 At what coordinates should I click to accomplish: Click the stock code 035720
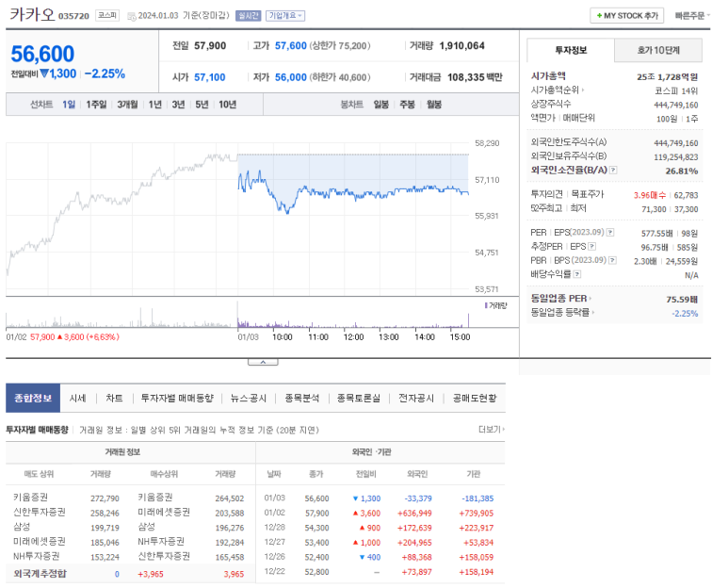tap(73, 16)
